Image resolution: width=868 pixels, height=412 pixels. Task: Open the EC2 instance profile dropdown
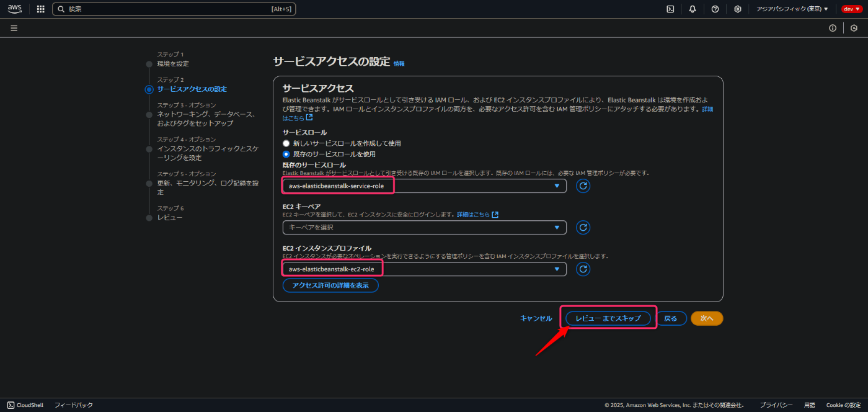[425, 269]
